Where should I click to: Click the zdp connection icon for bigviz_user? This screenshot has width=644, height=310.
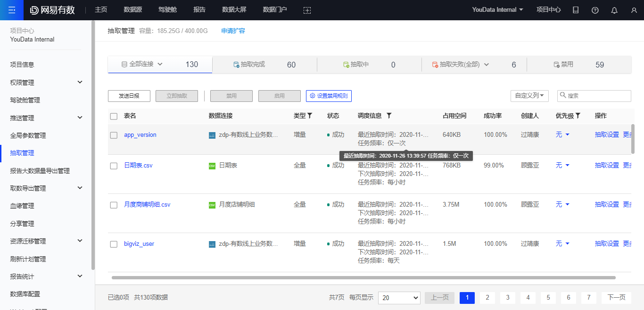(212, 244)
